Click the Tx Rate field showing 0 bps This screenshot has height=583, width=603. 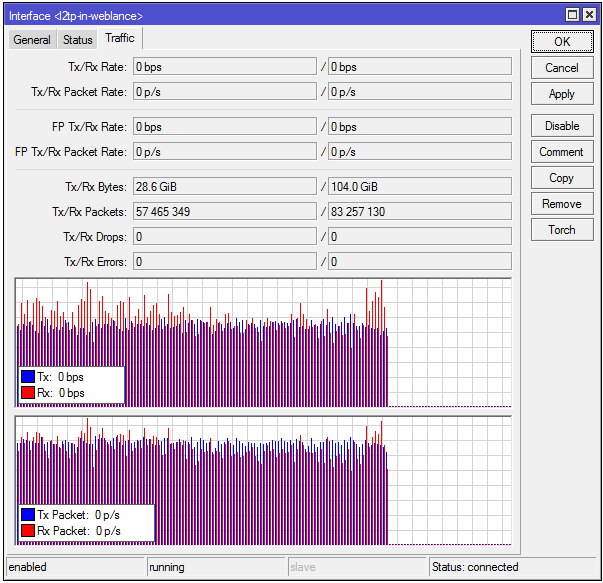(225, 67)
